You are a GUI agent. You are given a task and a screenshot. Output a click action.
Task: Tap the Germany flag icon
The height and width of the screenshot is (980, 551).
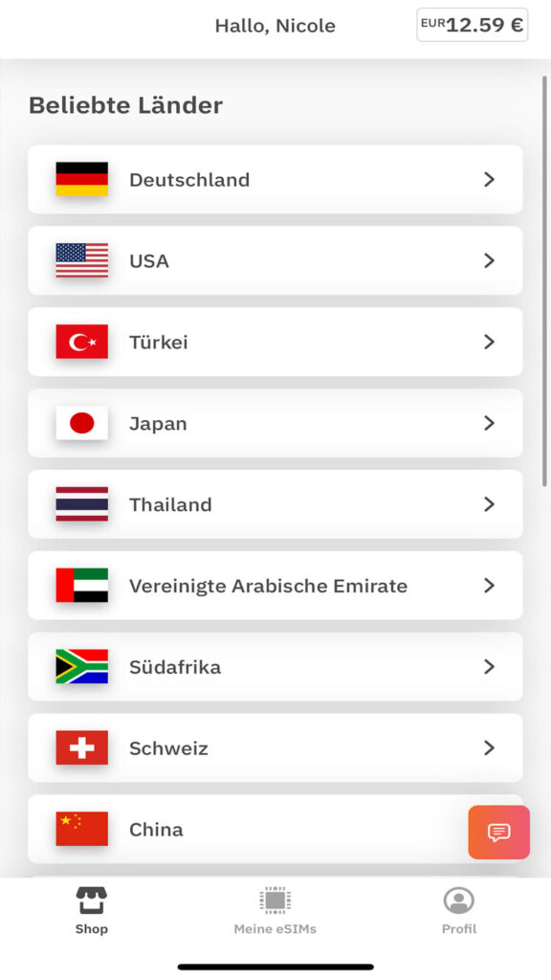coord(82,179)
